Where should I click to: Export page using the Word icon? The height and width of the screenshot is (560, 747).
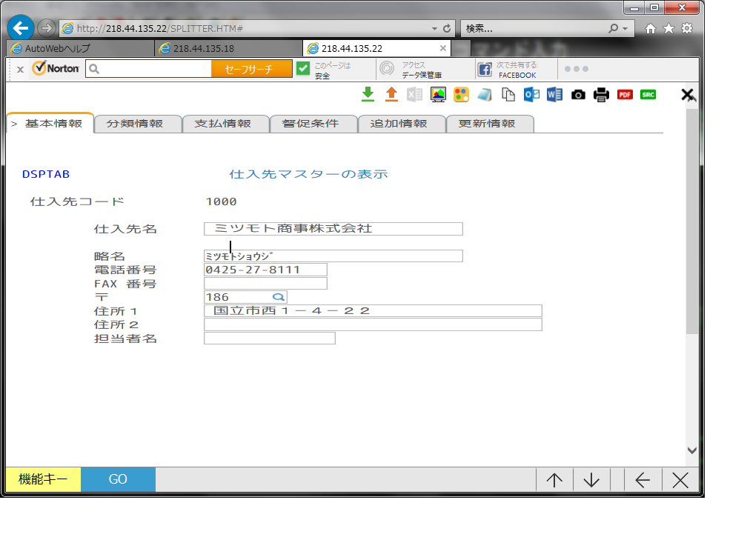pos(554,94)
